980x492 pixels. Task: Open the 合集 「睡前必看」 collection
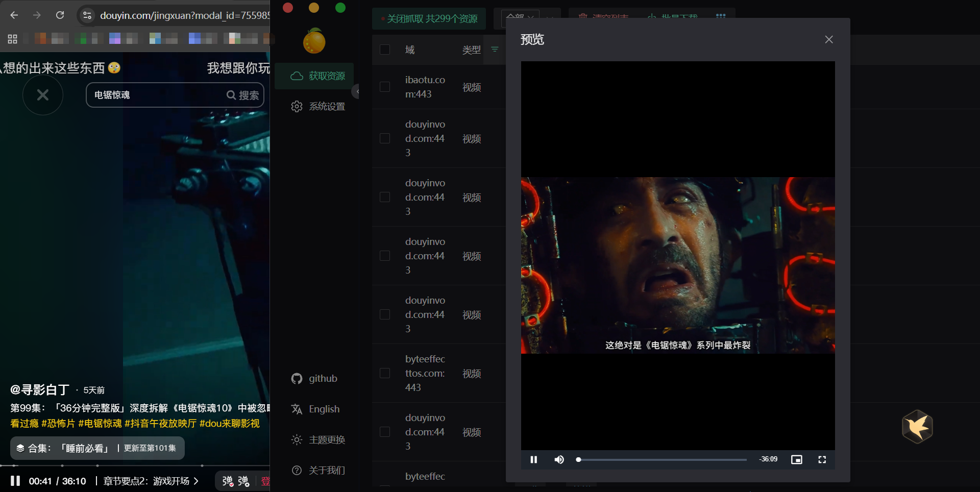tap(97, 448)
